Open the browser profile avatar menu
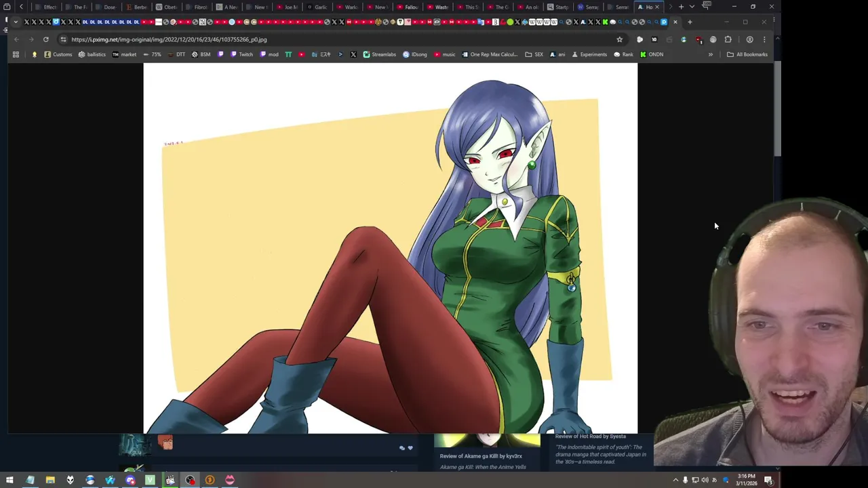Image resolution: width=868 pixels, height=488 pixels. 749,39
